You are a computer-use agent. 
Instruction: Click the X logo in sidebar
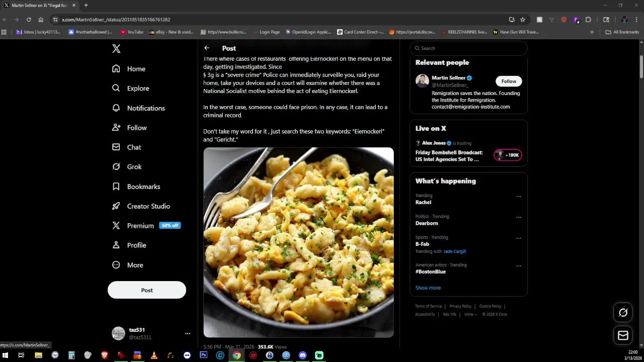click(x=116, y=49)
